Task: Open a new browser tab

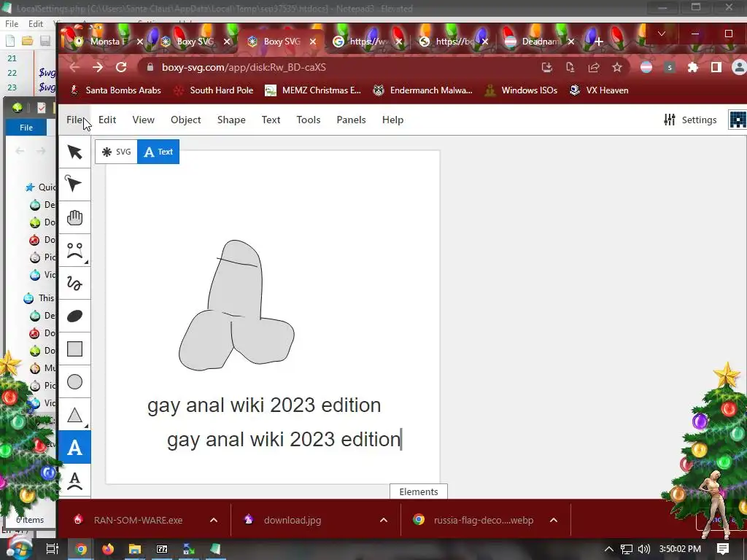Action: pos(599,42)
